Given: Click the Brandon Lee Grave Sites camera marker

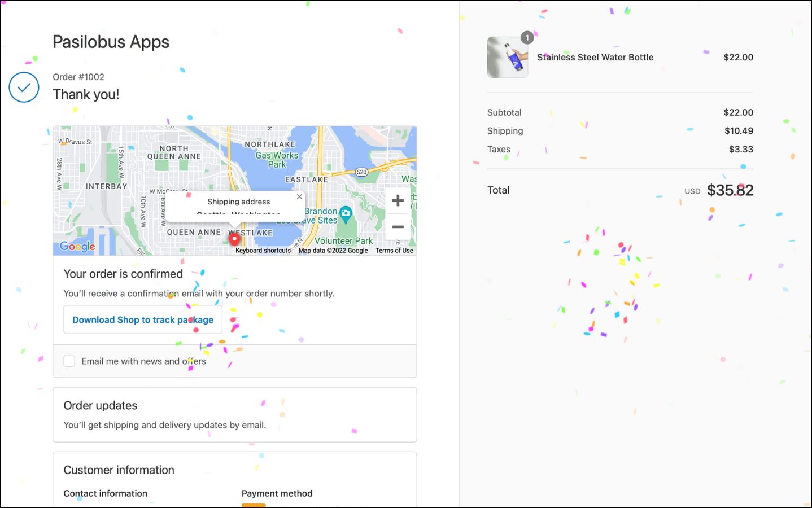Looking at the screenshot, I should point(346,213).
